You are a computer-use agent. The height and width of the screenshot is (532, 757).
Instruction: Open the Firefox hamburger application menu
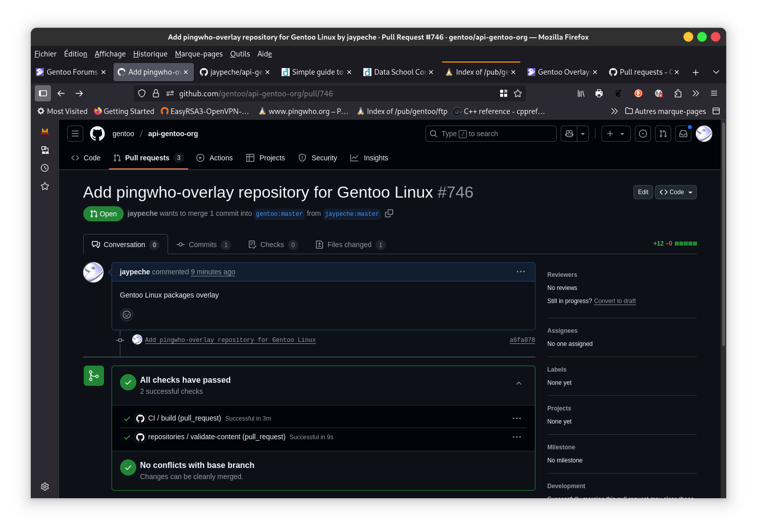click(714, 93)
